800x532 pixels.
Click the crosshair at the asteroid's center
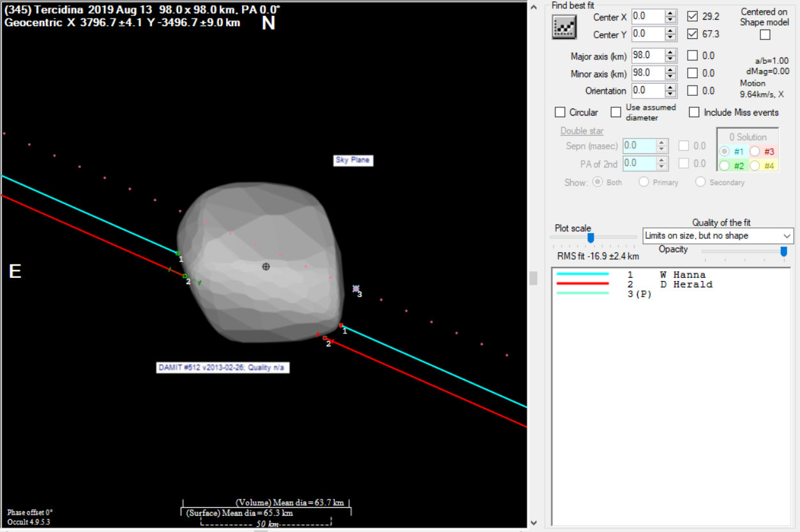[266, 266]
